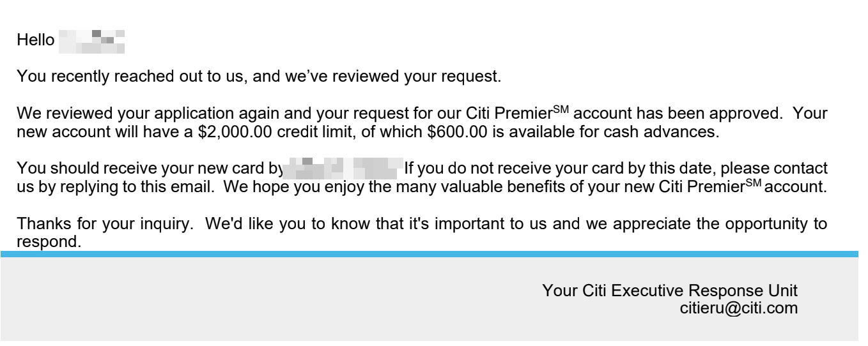Click the "Thanks for your inquiry" sentence
Screen dimensions: 868x346
point(100,224)
